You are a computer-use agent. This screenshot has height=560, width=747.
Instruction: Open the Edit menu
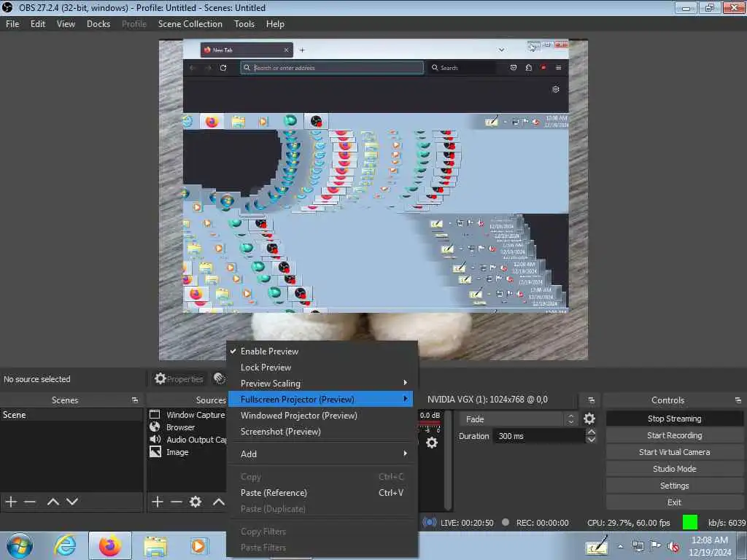[x=38, y=24]
